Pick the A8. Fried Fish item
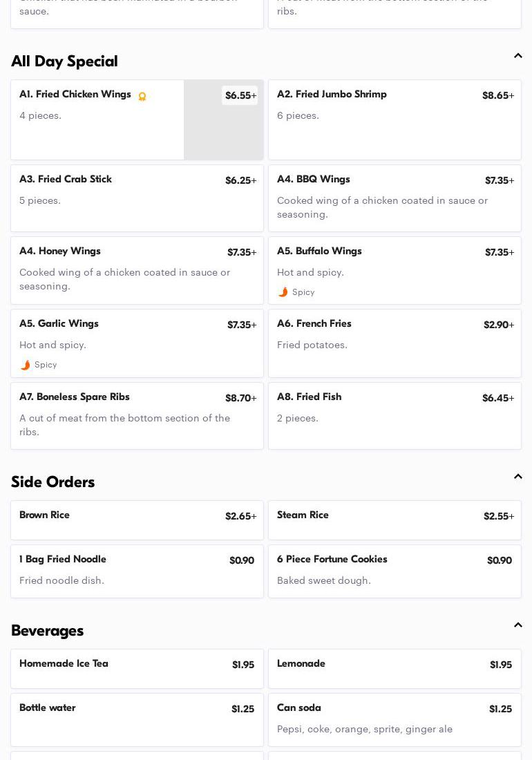This screenshot has height=760, width=532. point(395,415)
